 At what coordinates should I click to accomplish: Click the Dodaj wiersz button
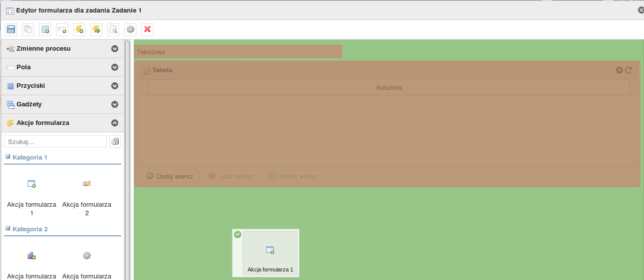[170, 176]
